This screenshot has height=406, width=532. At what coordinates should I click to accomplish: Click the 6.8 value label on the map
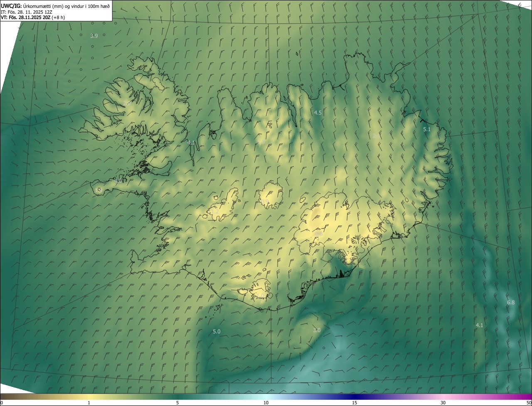pos(511,303)
